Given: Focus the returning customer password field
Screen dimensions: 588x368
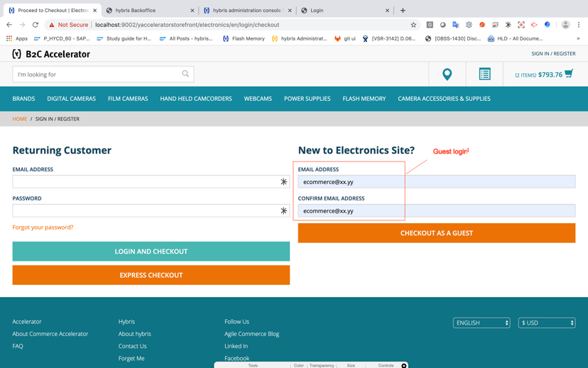Looking at the screenshot, I should pos(146,211).
